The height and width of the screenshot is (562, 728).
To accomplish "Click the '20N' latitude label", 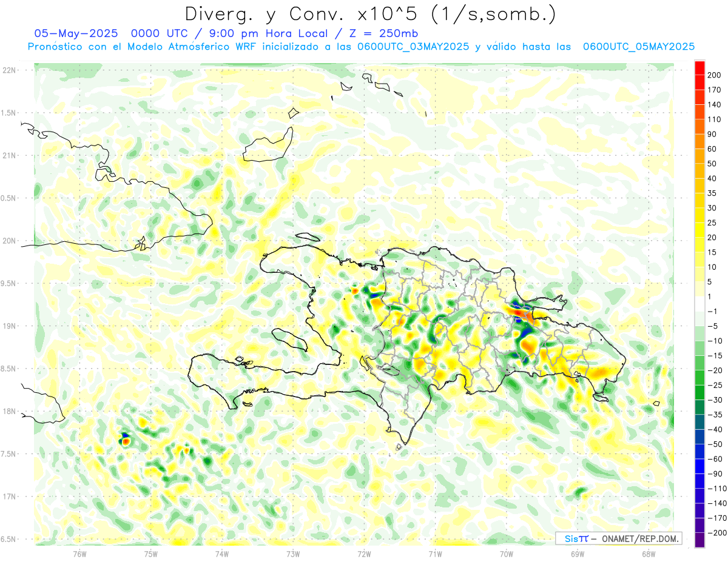I will [9, 241].
